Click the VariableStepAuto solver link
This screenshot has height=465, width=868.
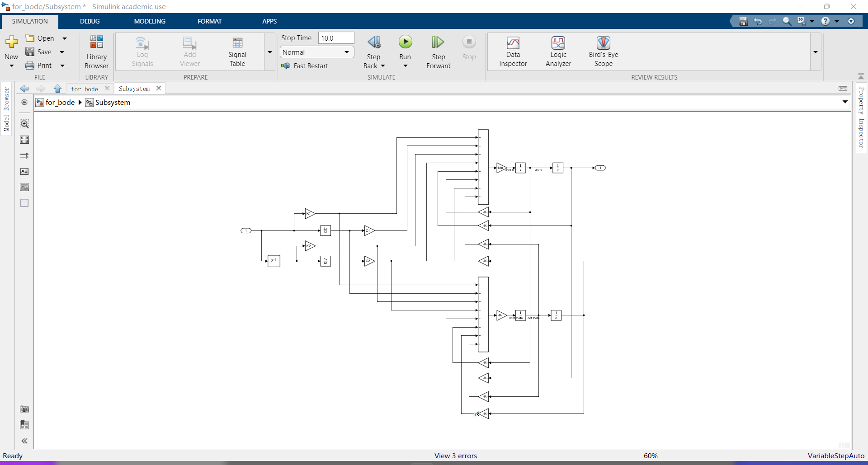[836, 456]
